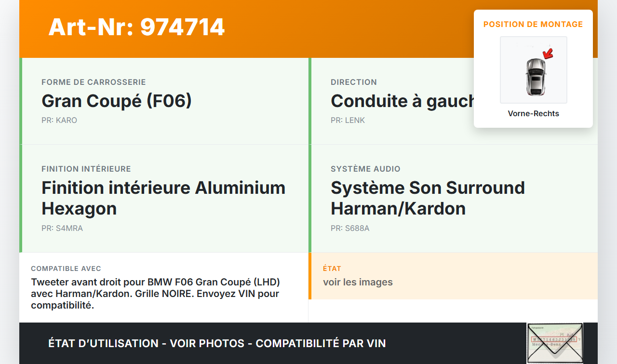
Task: Click the red arrow on the car diagram
Action: (548, 53)
